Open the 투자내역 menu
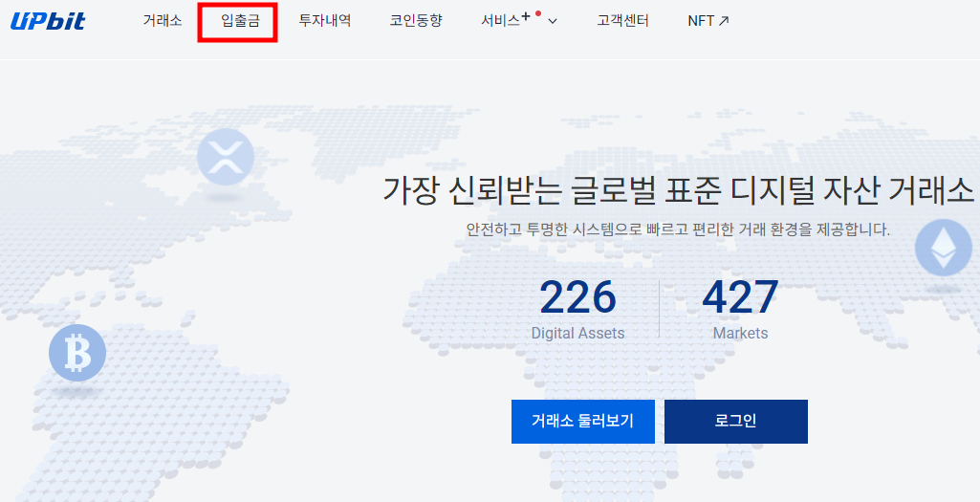The height and width of the screenshot is (502, 980). tap(324, 21)
